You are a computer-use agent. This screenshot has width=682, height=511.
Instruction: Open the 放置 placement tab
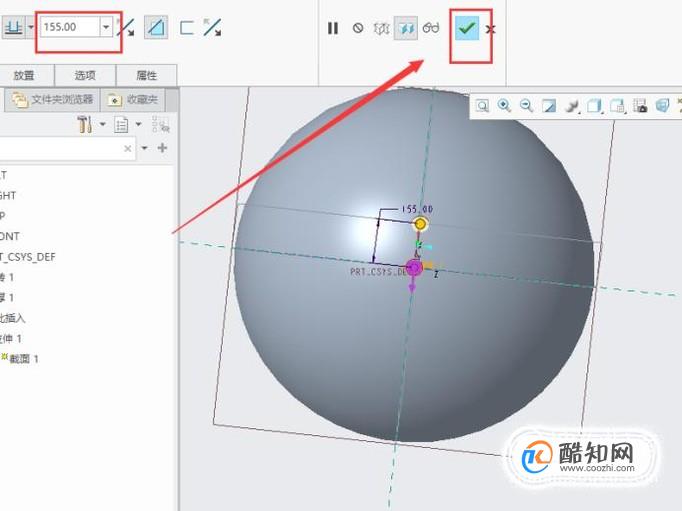pyautogui.click(x=24, y=75)
